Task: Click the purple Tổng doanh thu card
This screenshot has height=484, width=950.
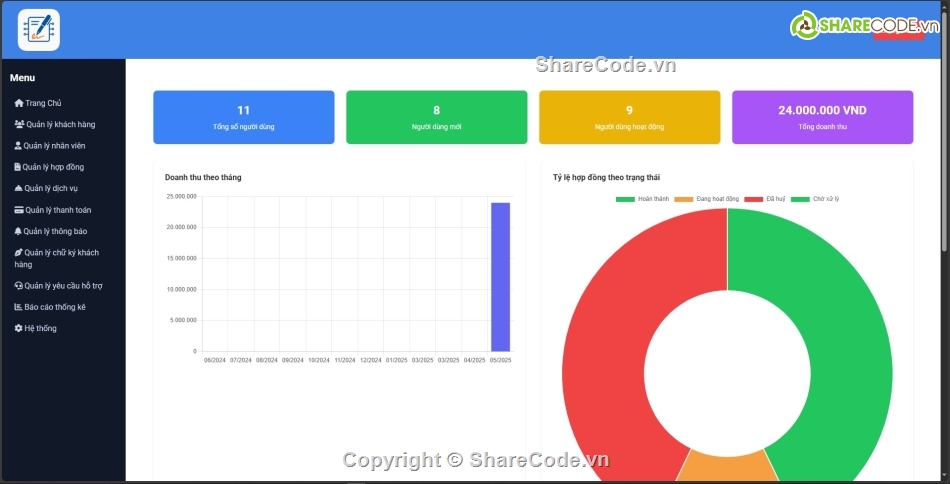Action: (822, 118)
